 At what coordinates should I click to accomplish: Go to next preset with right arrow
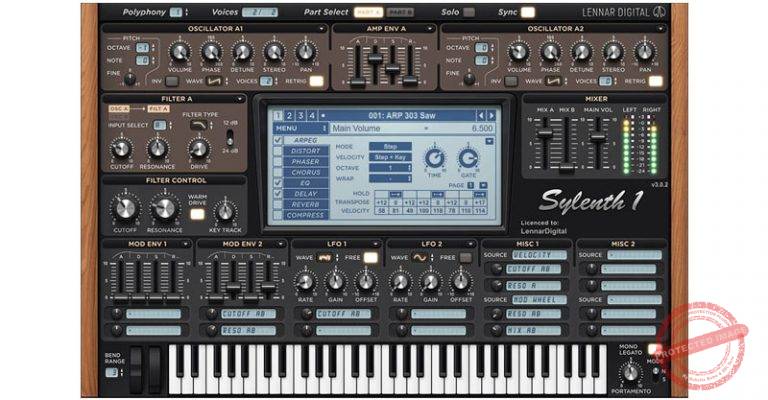[x=491, y=116]
